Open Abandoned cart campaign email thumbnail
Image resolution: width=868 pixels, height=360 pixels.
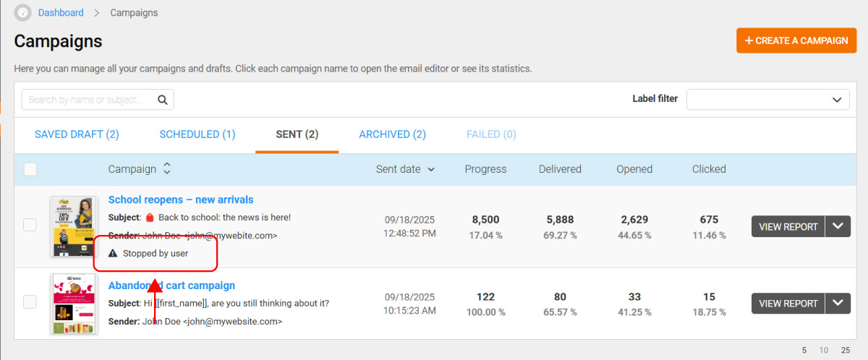[x=74, y=303]
